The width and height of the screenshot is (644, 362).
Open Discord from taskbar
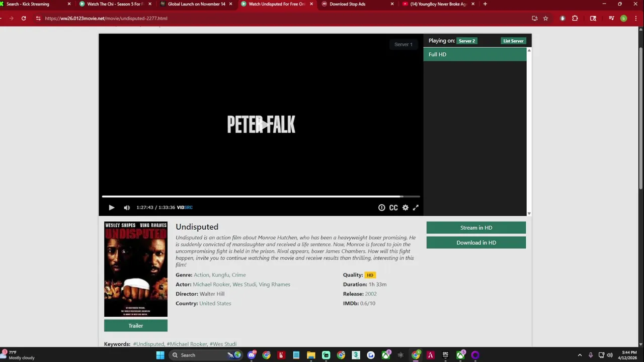pos(252,355)
